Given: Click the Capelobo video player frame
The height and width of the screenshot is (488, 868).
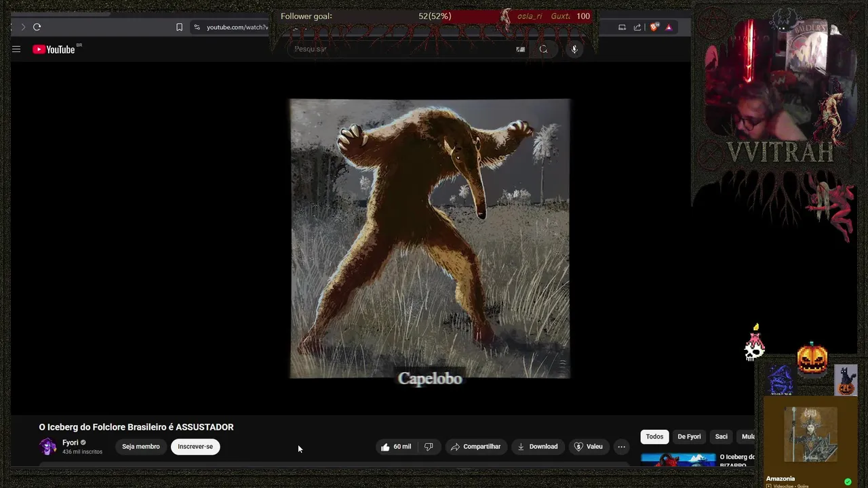Looking at the screenshot, I should coord(430,239).
